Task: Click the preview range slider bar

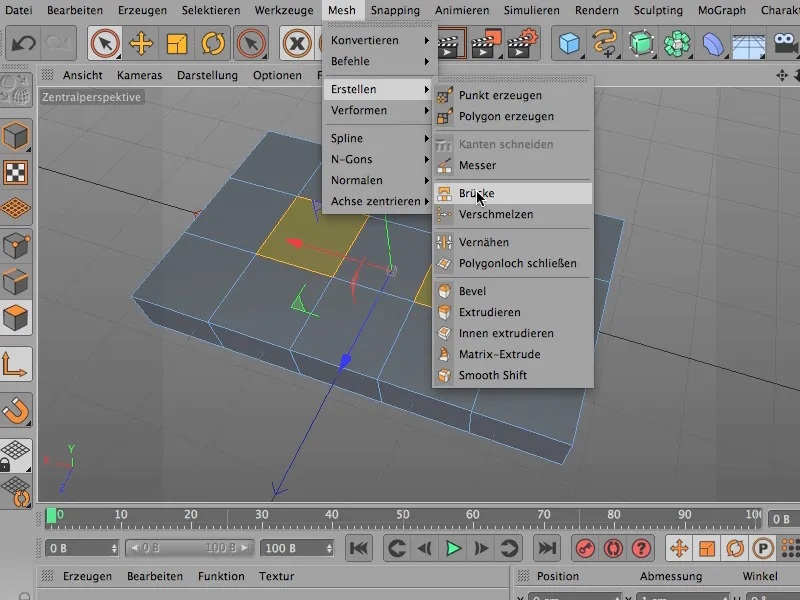Action: [189, 548]
